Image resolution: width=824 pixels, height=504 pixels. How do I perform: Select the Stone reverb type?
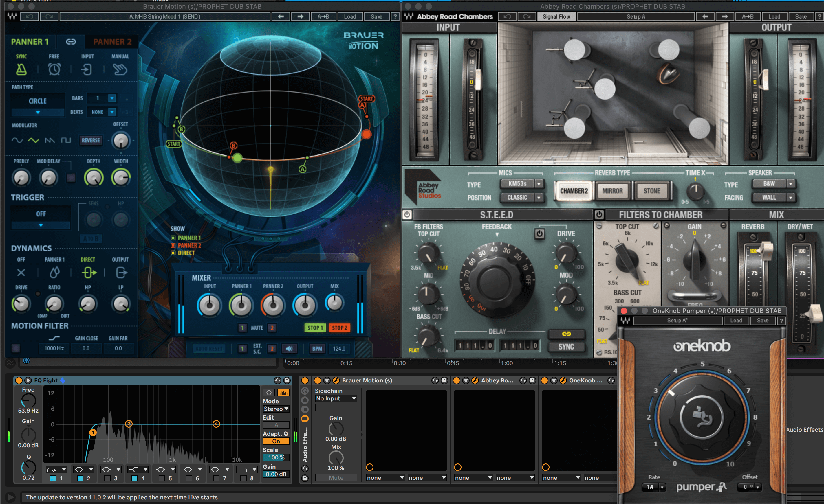click(651, 191)
